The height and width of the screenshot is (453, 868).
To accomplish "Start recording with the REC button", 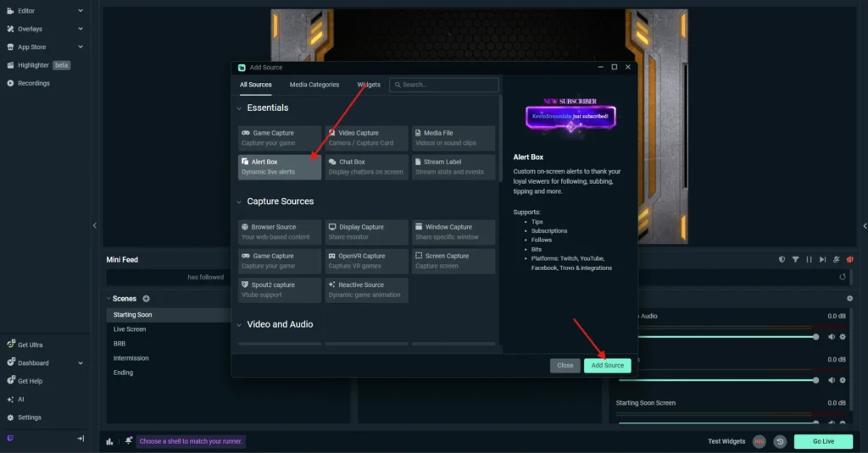I will pyautogui.click(x=759, y=441).
